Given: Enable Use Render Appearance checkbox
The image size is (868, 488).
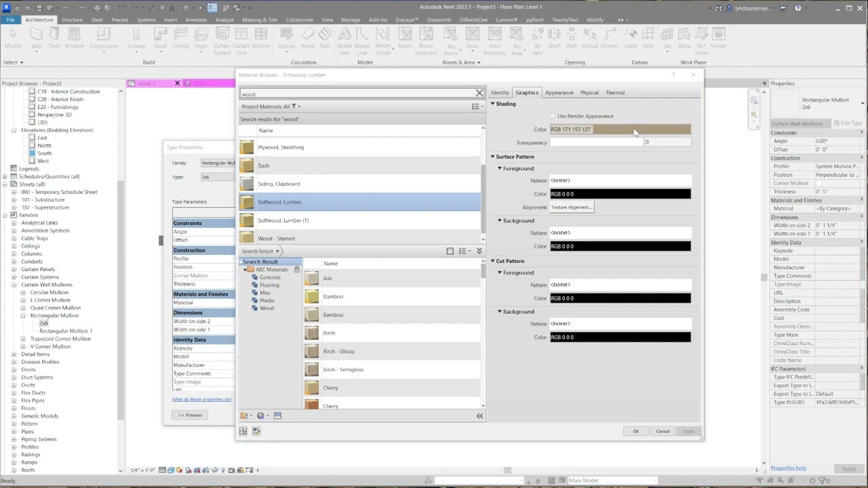Looking at the screenshot, I should tap(553, 117).
